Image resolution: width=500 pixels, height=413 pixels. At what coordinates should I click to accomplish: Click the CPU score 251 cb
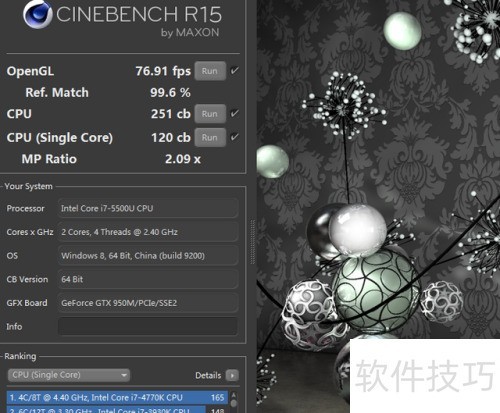[171, 114]
